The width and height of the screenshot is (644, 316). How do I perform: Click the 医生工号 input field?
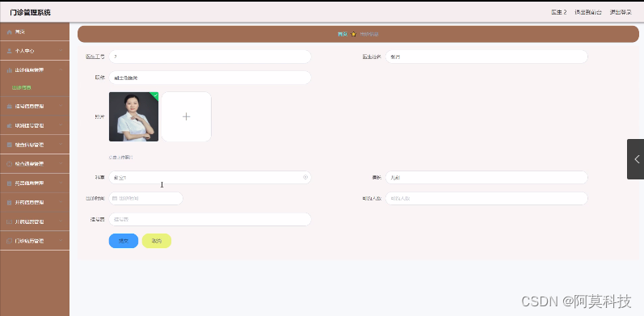pos(210,57)
